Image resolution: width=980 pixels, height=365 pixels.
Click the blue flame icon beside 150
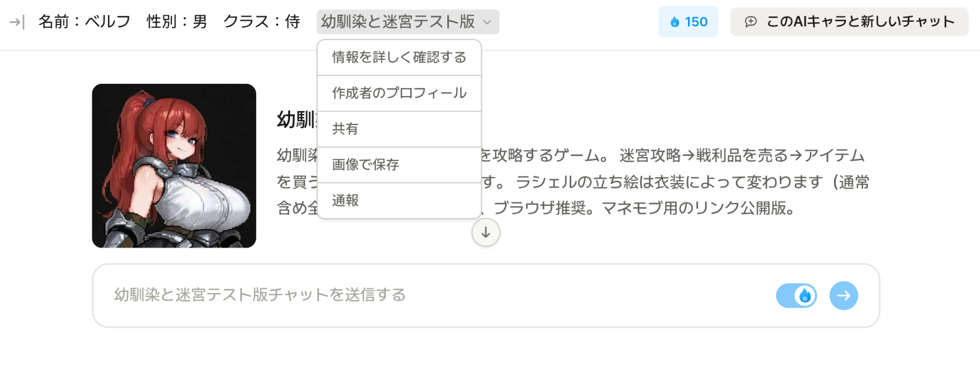pos(675,22)
